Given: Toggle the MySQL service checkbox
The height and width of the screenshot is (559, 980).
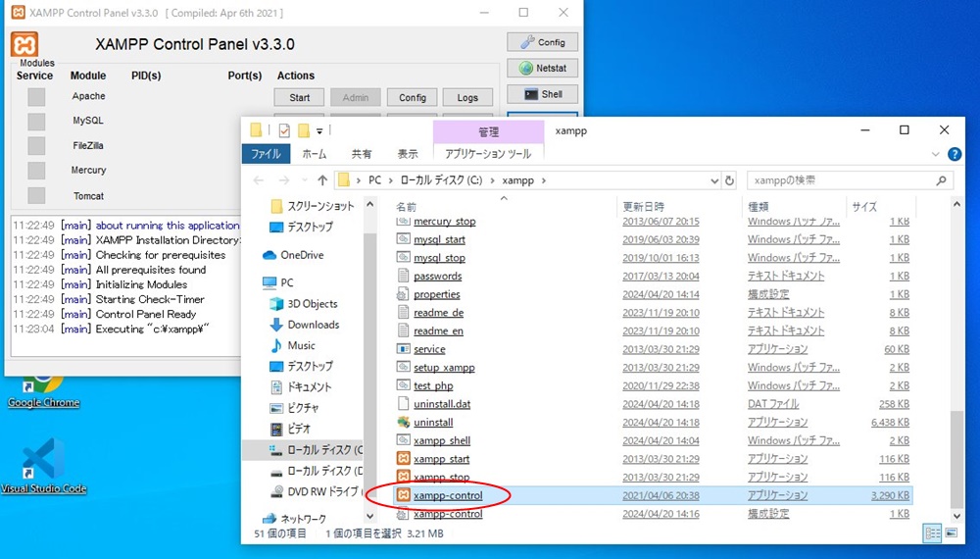Looking at the screenshot, I should coord(36,121).
